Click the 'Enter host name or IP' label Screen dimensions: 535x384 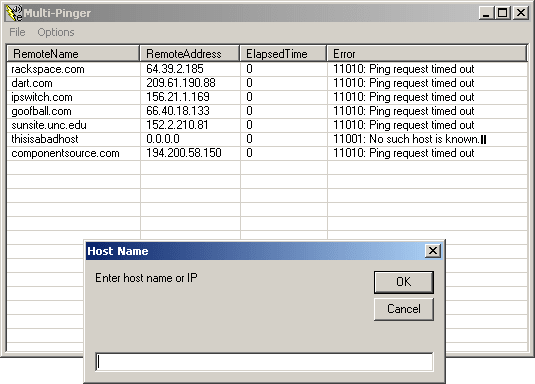tap(146, 278)
